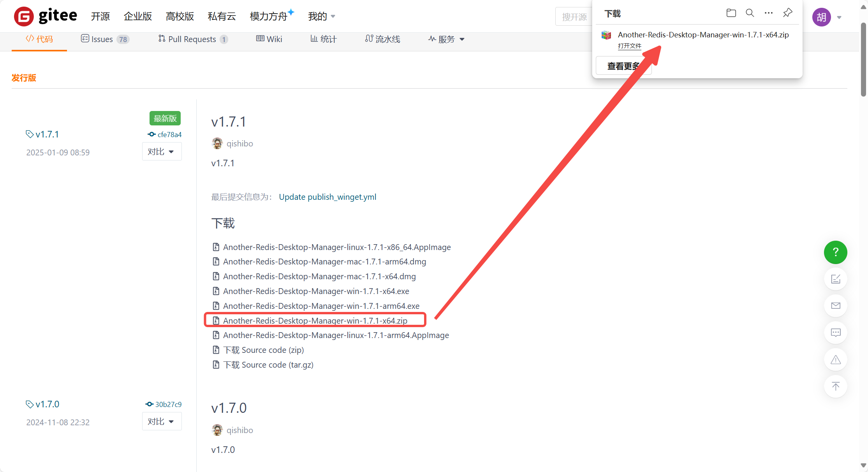Viewport: 868px width, 472px height.
Task: Open commit 30b27c9 link
Action: (x=168, y=404)
